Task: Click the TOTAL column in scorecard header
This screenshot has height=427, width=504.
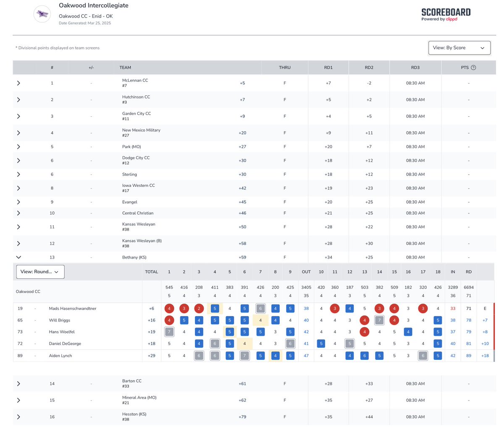Action: [152, 272]
